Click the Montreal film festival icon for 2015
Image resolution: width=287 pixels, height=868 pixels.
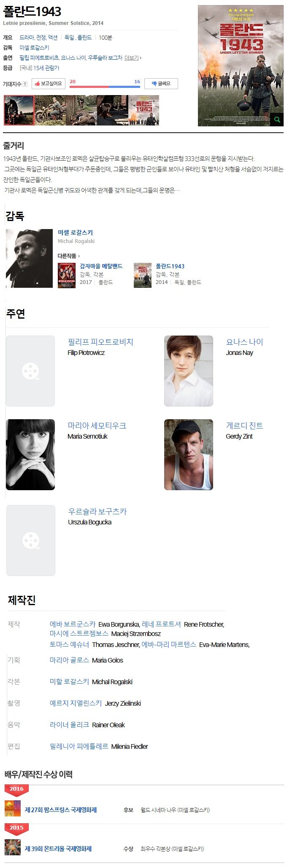[13, 847]
